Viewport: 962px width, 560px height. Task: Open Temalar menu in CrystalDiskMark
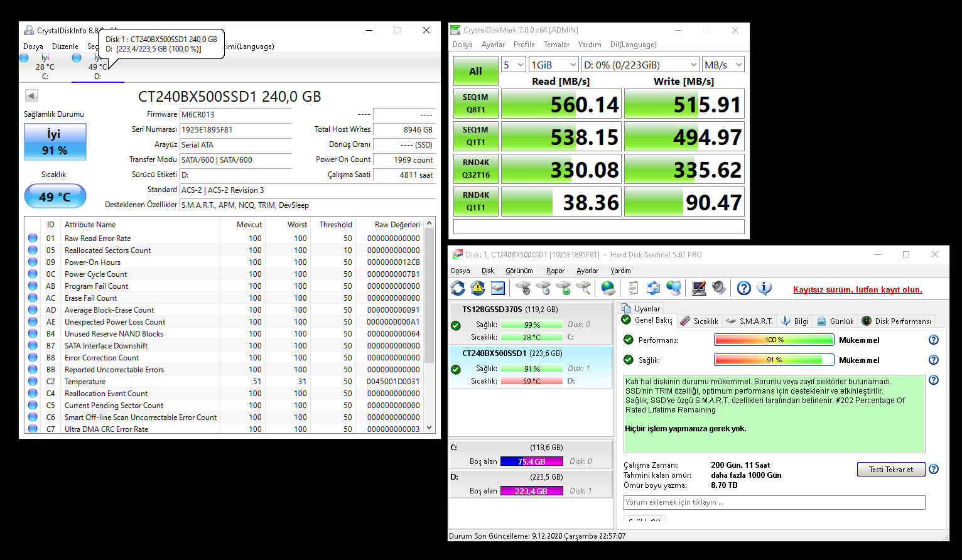pos(556,45)
